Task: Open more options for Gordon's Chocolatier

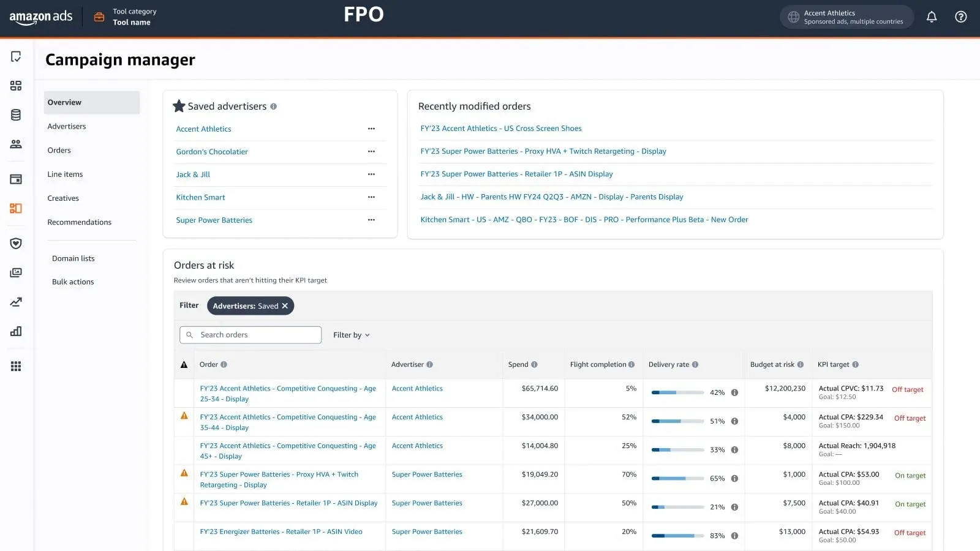Action: pos(371,151)
